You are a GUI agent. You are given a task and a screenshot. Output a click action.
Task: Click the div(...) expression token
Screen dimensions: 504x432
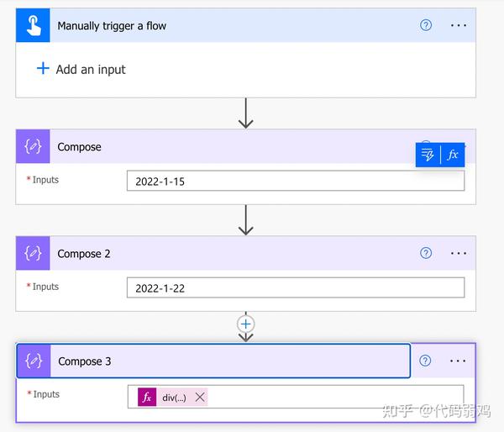click(x=174, y=398)
